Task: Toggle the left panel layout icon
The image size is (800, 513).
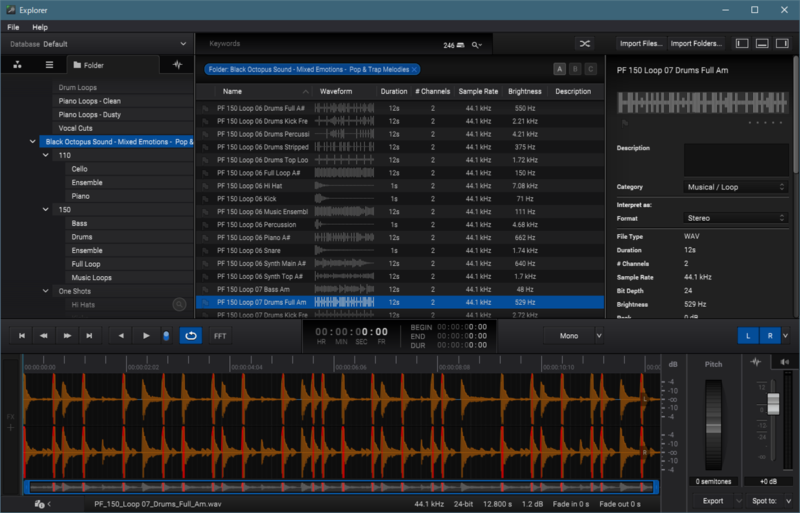Action: 741,44
